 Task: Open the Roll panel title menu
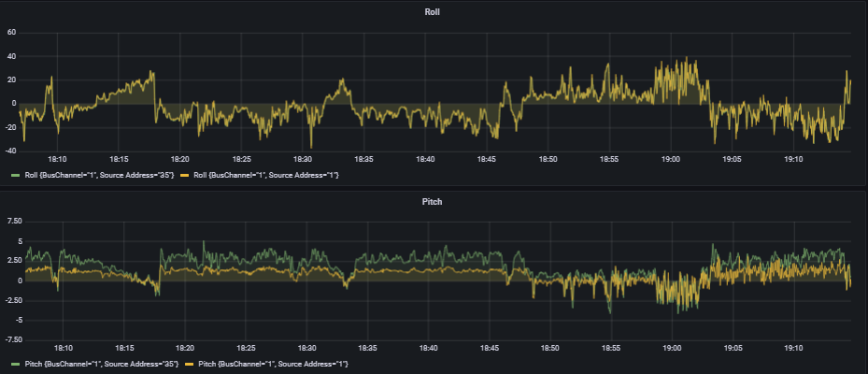(x=433, y=11)
